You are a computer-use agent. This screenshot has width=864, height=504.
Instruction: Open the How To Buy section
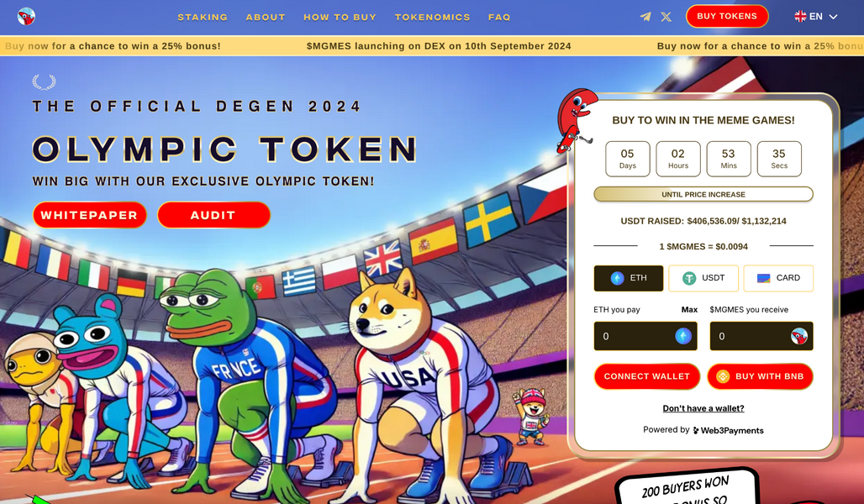pos(340,17)
